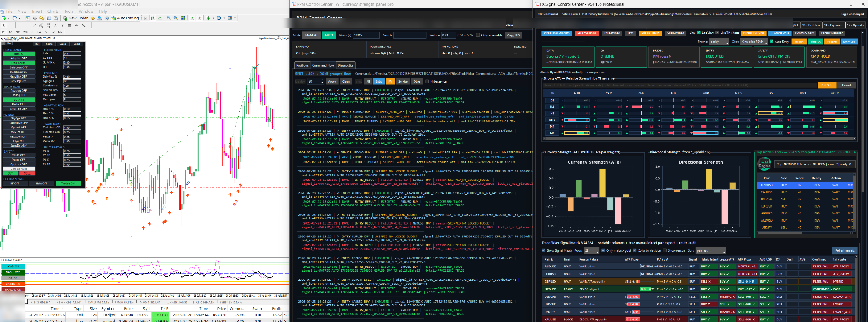Viewport: 868px width, 322px height.
Task: Select the Fibonacci retracement tool
Action: point(48,25)
